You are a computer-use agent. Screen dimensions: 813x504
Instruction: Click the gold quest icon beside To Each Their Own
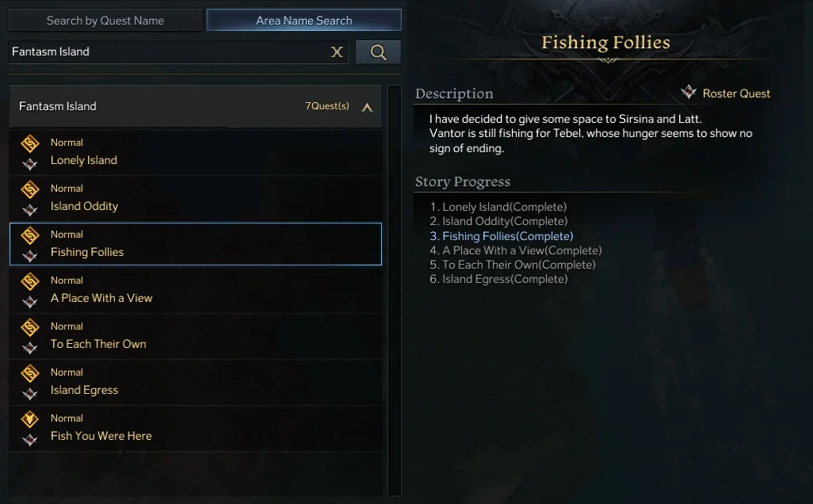30,327
